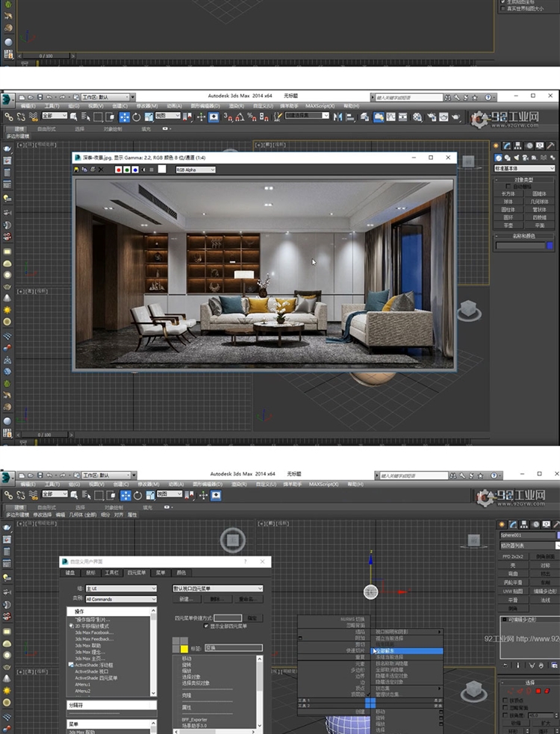Expand the 视口照明和阴影 submenu

pyautogui.click(x=408, y=632)
